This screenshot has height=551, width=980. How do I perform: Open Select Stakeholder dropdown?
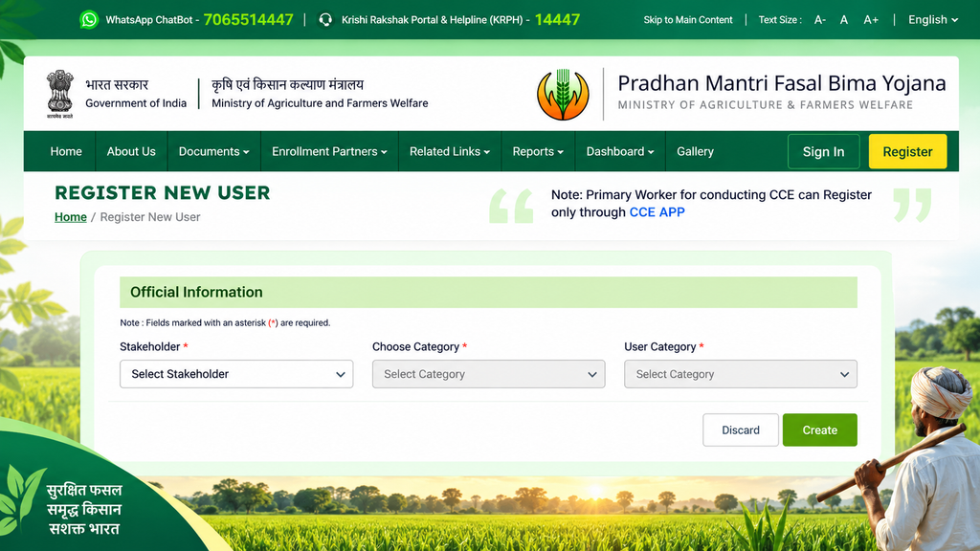point(236,374)
